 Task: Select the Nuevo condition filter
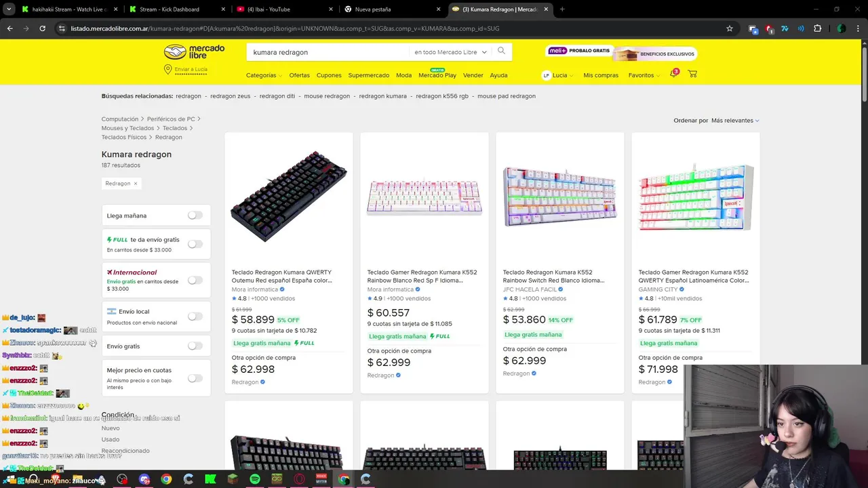(111, 428)
